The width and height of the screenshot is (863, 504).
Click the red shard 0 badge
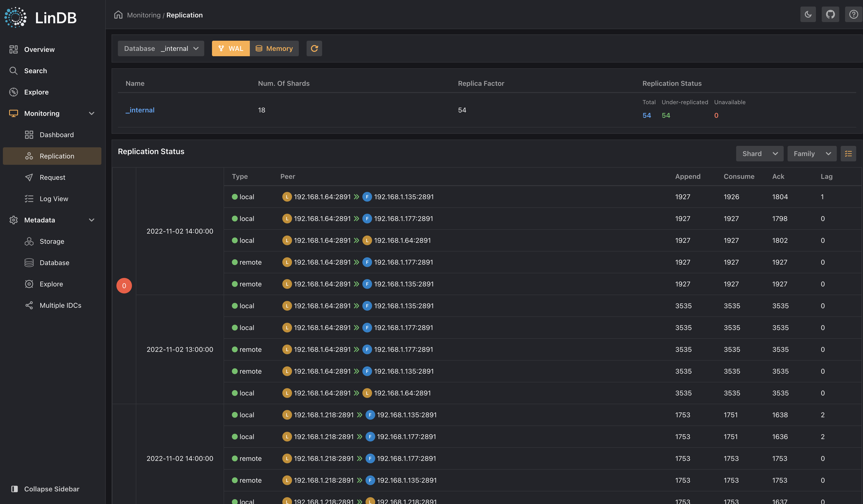tap(124, 286)
